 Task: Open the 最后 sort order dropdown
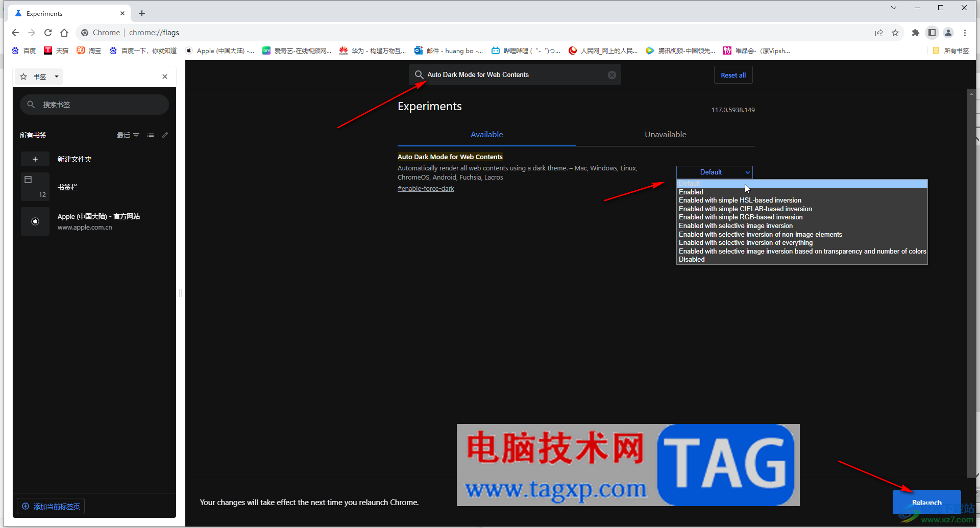[x=128, y=135]
